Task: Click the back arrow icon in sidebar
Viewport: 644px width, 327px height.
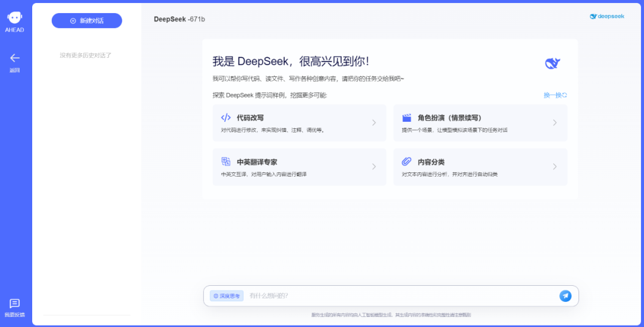Action: point(15,58)
